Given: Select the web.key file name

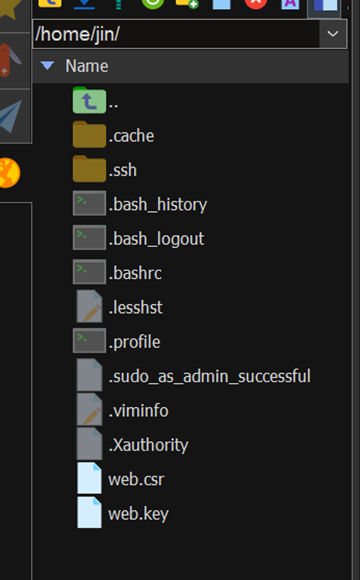Looking at the screenshot, I should tap(138, 514).
